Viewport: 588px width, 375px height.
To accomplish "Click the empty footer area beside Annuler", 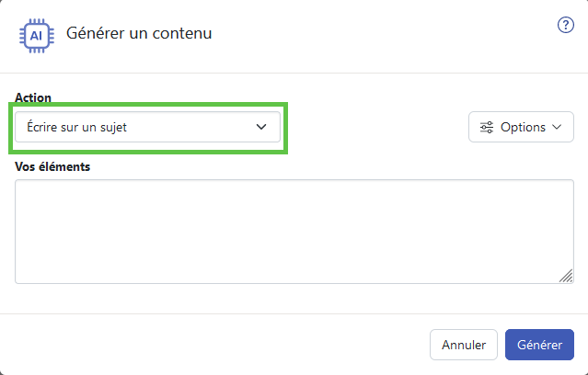I will tap(213, 345).
